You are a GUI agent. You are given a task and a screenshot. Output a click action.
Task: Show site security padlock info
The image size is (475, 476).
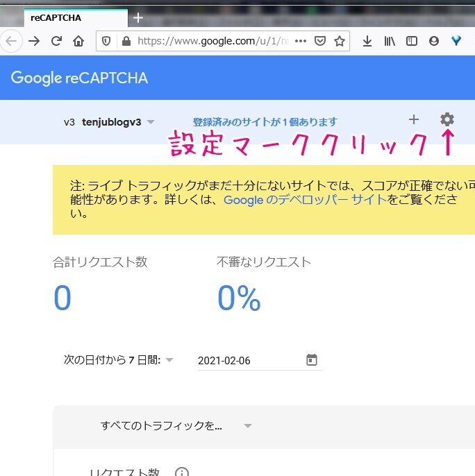tap(126, 41)
